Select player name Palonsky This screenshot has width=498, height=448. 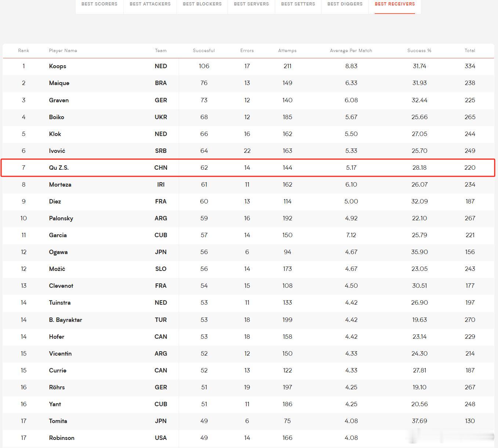[x=61, y=218]
